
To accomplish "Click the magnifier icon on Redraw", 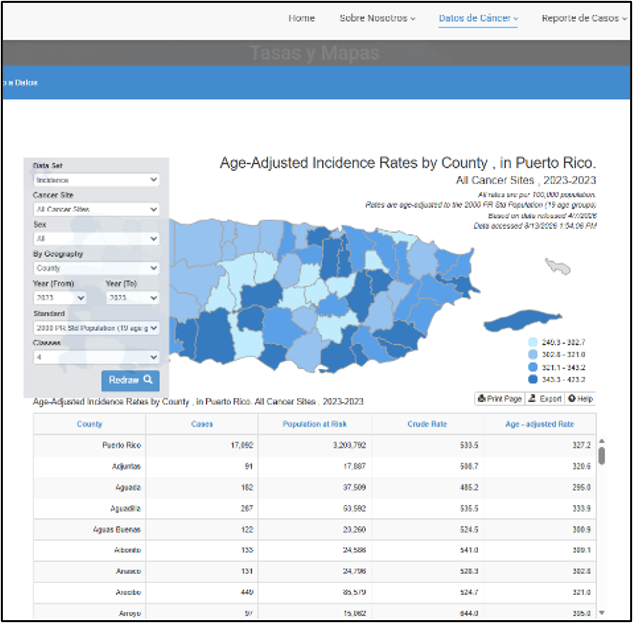I will 148,380.
